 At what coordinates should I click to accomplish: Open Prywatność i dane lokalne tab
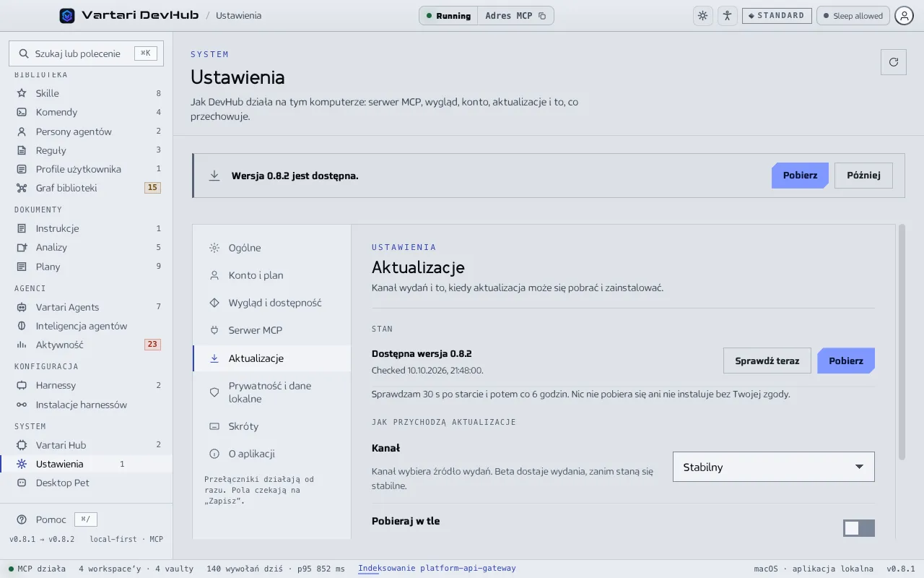(x=272, y=392)
